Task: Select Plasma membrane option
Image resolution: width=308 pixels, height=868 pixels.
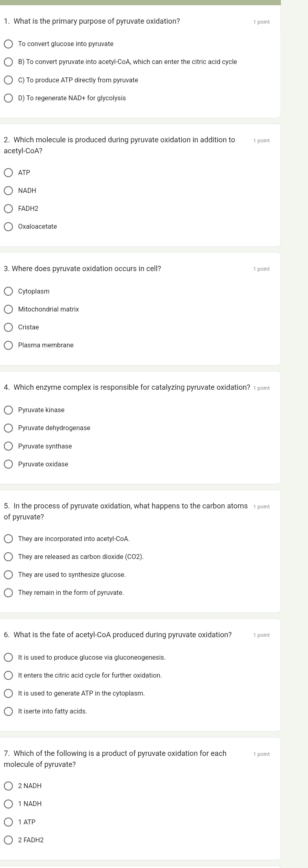Action: 9,345
